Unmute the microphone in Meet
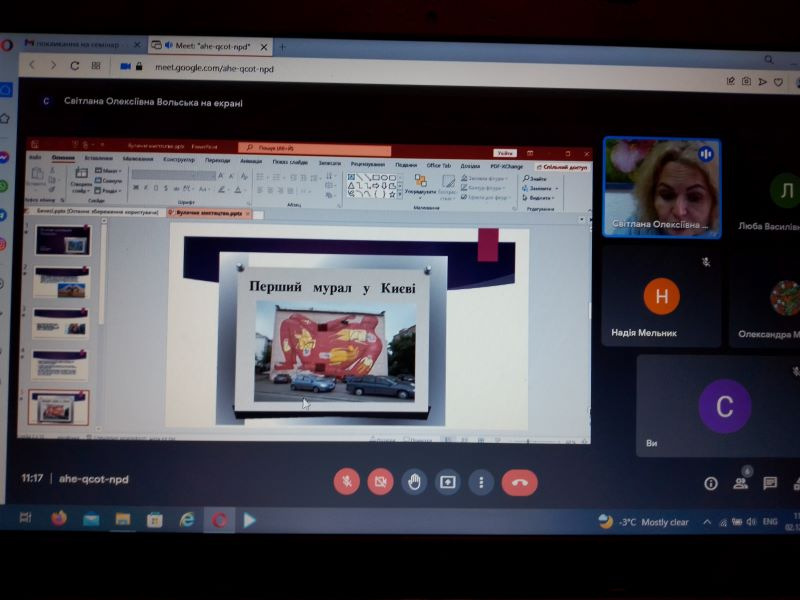This screenshot has height=600, width=800. coord(347,482)
